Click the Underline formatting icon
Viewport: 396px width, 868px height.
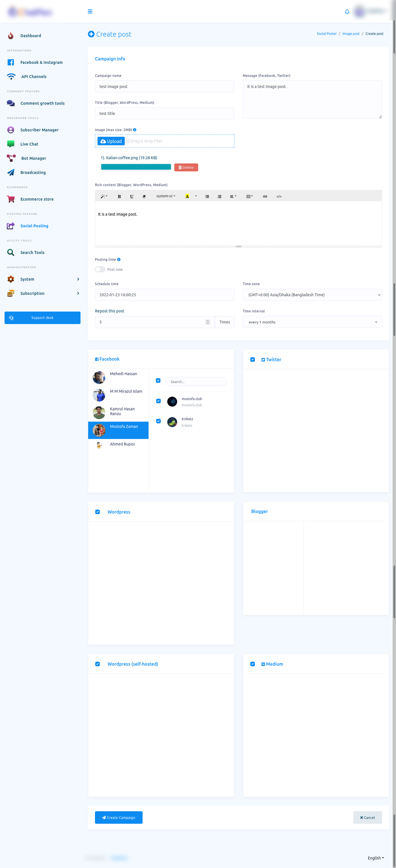(x=132, y=196)
